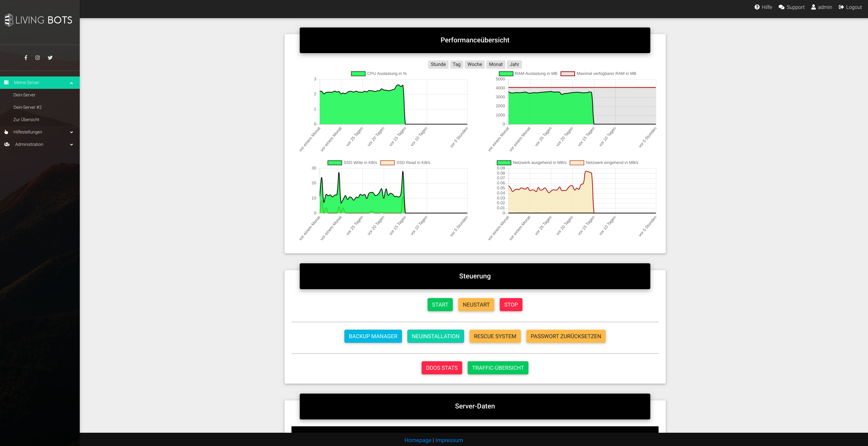Open DDOS STATS
The width and height of the screenshot is (868, 446).
pos(441,368)
